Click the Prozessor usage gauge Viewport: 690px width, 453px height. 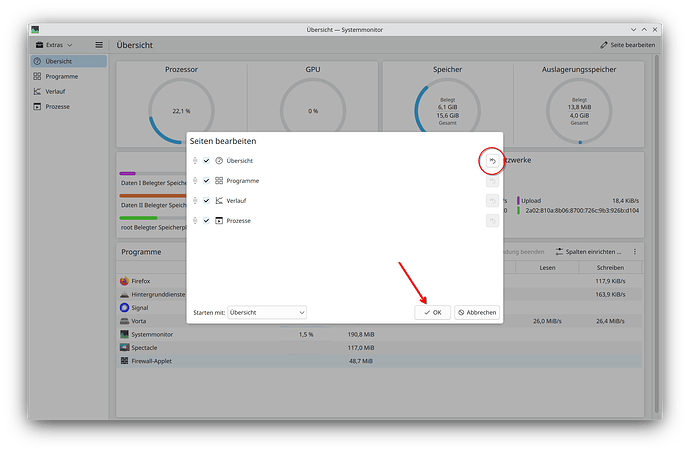(x=181, y=111)
